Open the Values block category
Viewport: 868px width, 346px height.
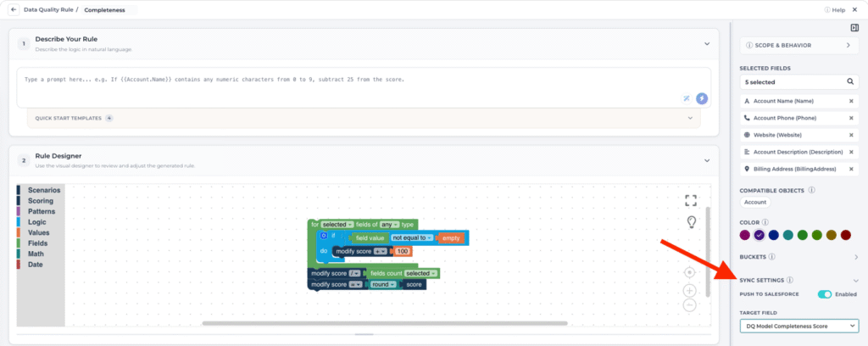tap(39, 232)
